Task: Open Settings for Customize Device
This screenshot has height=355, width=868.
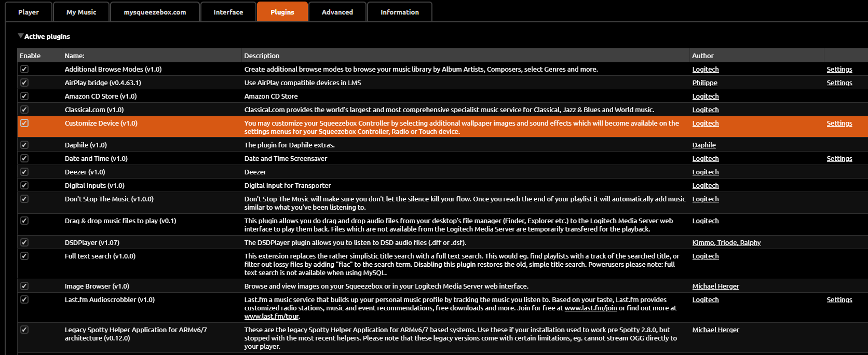Action: point(839,123)
